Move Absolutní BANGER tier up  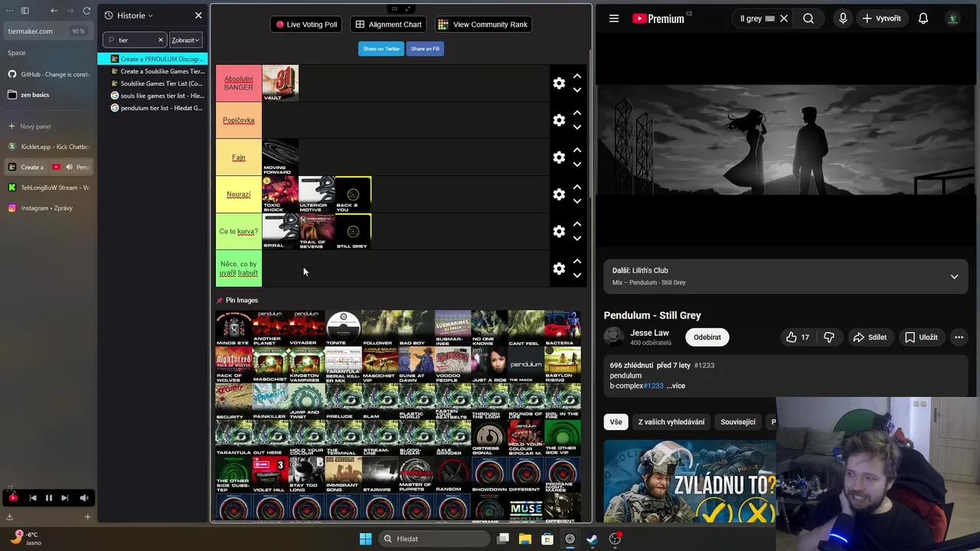577,76
